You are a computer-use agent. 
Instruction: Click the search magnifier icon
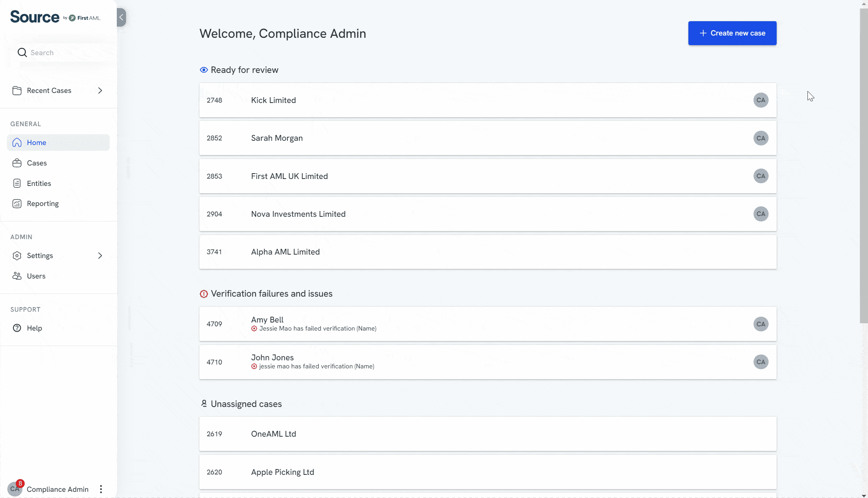click(22, 53)
